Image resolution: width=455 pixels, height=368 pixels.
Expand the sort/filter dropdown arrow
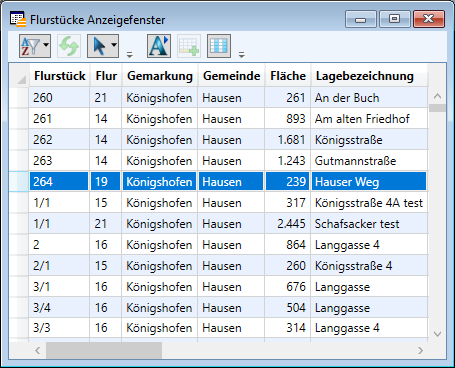click(x=46, y=45)
